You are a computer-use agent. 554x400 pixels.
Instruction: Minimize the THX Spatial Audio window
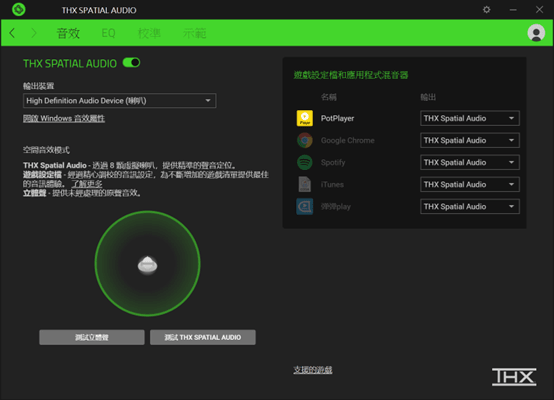pyautogui.click(x=513, y=10)
